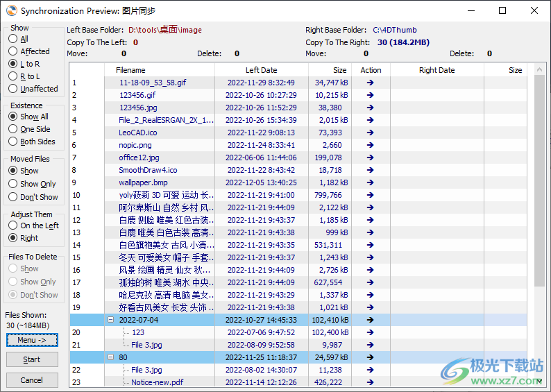Click the right Size column header
This screenshot has width=551, height=392.
pyautogui.click(x=515, y=70)
